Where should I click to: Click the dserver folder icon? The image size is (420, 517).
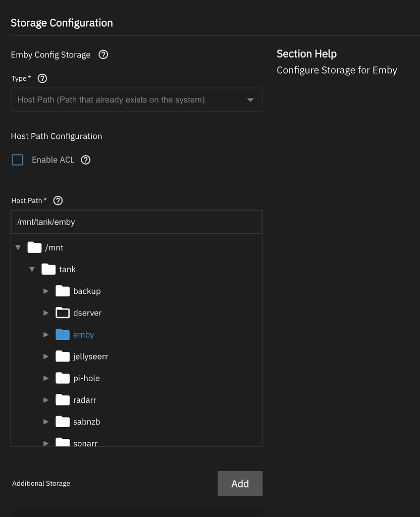tap(62, 313)
